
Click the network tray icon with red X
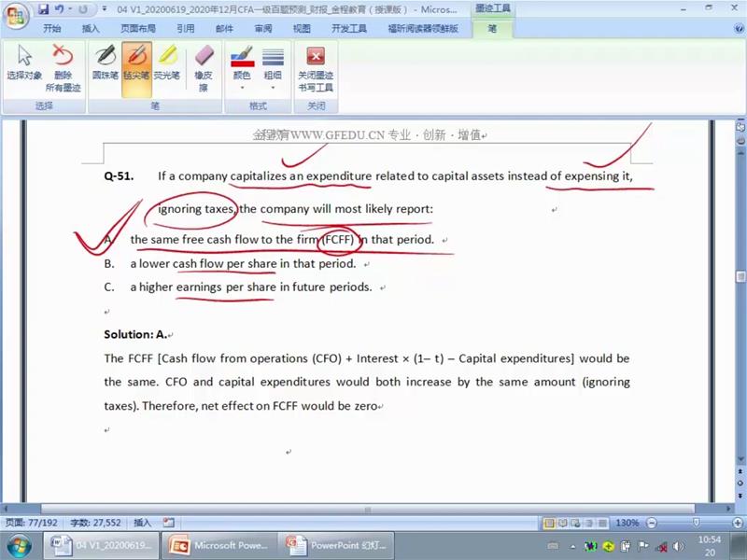click(661, 547)
